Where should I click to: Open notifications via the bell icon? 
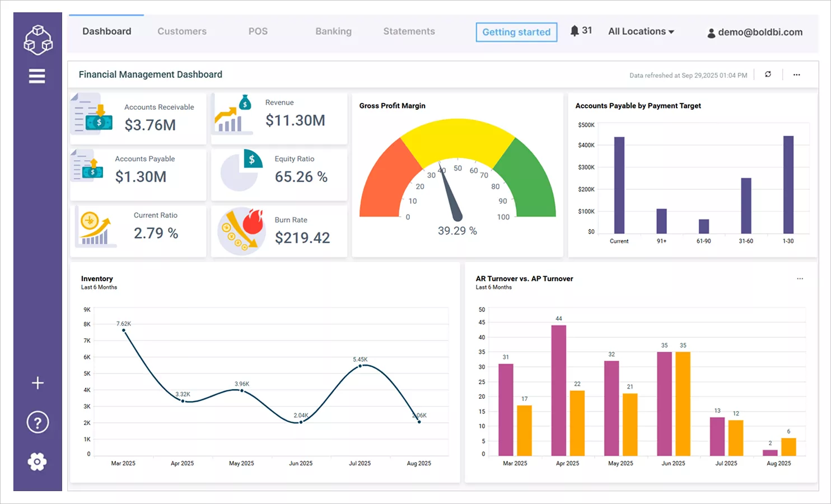[x=575, y=31]
